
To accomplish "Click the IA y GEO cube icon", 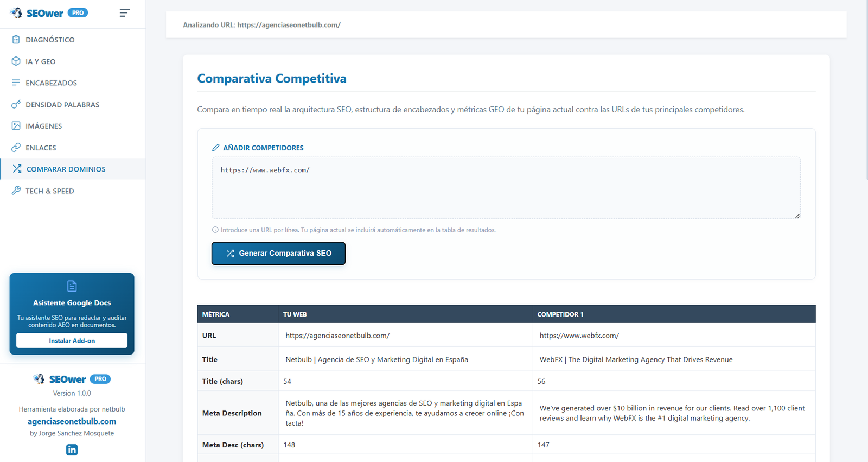I will tap(16, 61).
